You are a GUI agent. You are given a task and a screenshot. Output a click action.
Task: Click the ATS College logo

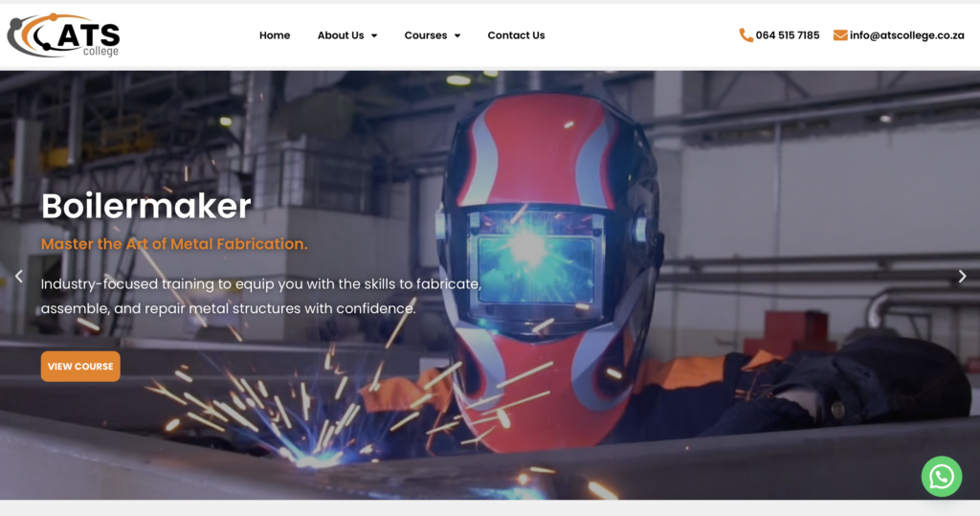pos(63,35)
